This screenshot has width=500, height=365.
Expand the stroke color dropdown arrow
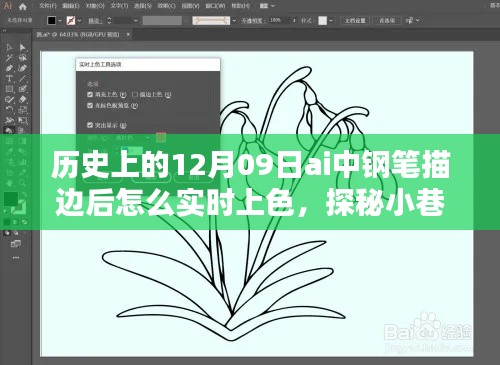pyautogui.click(x=79, y=21)
